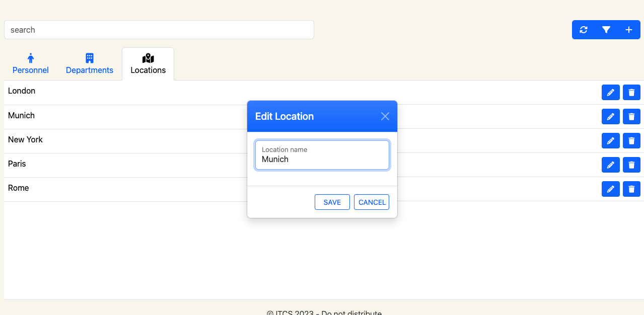Click the trash icon for Rome
The width and height of the screenshot is (644, 315).
(631, 189)
